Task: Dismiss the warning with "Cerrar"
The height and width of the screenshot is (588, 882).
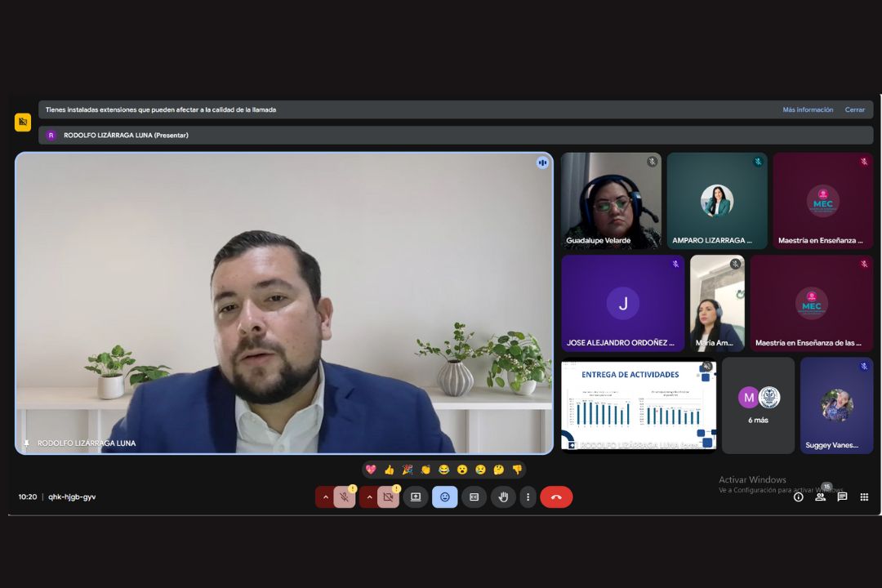Action: [x=854, y=109]
